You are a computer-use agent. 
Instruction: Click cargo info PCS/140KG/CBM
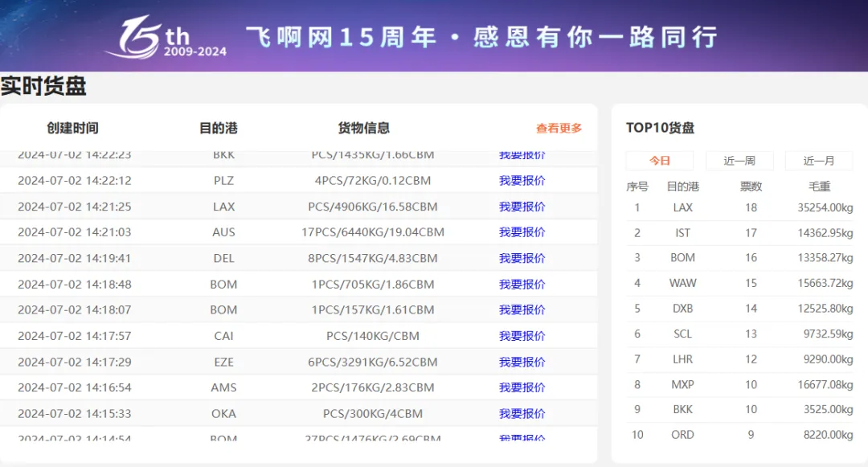(x=373, y=336)
